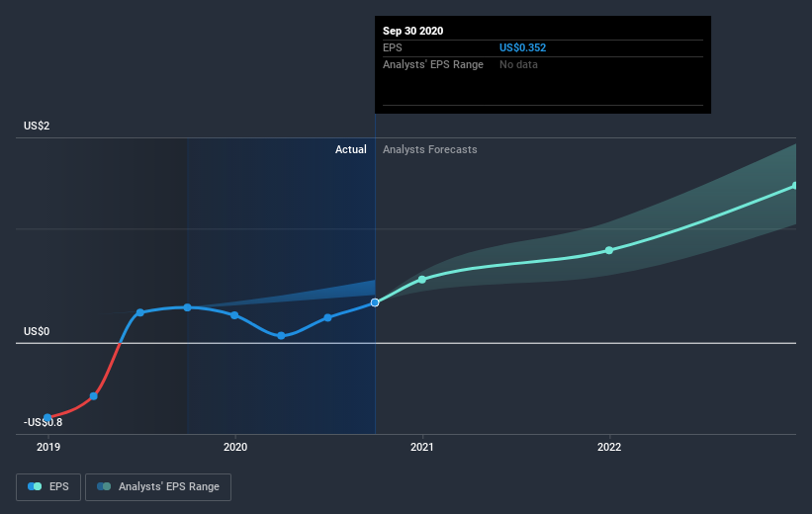The width and height of the screenshot is (812, 514).
Task: Click the 2022 forecast data point
Action: 609,250
